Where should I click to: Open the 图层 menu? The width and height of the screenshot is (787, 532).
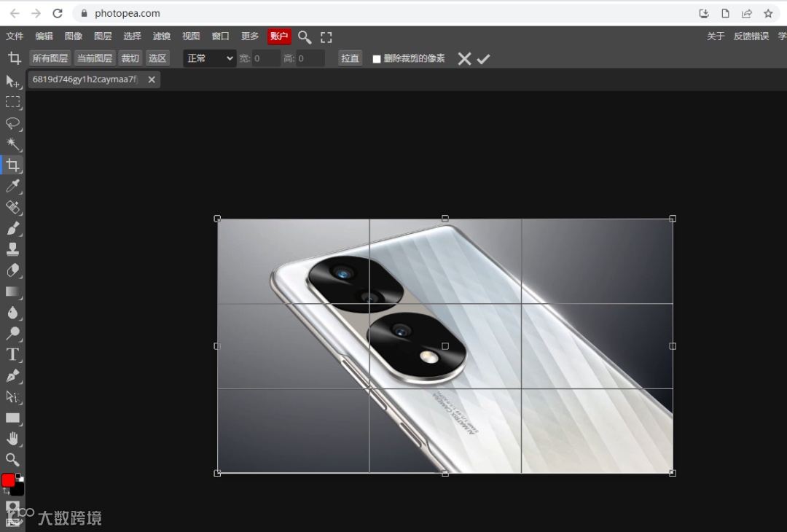[103, 36]
